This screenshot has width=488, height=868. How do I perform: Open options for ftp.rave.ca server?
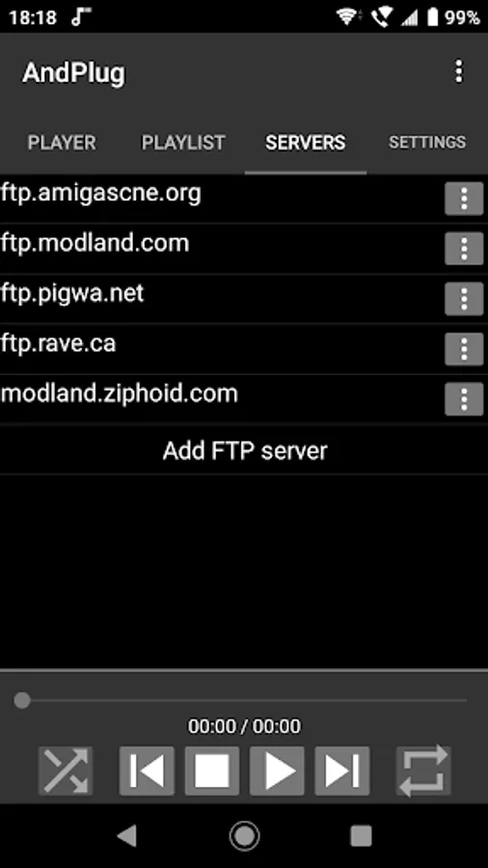tap(464, 349)
